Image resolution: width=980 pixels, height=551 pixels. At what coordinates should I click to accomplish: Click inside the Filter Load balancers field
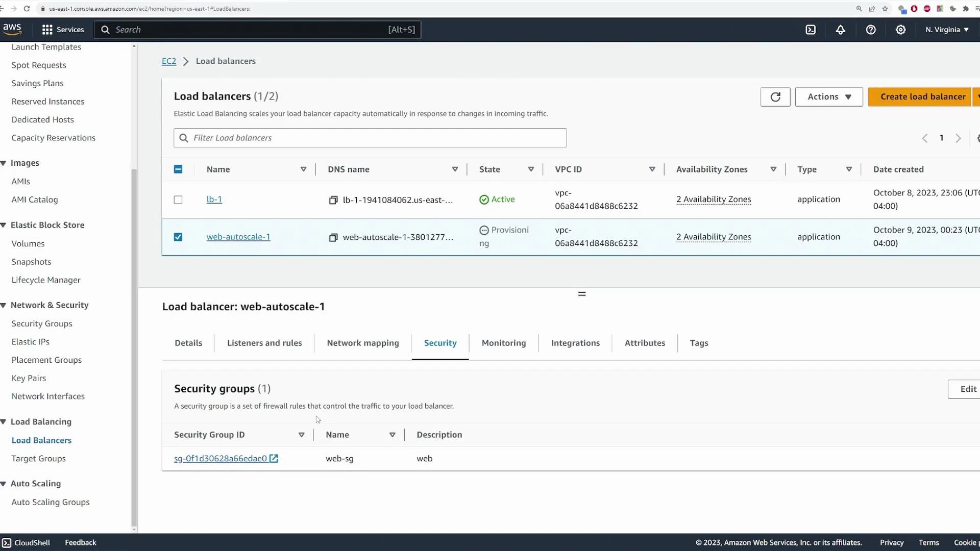[x=370, y=138]
